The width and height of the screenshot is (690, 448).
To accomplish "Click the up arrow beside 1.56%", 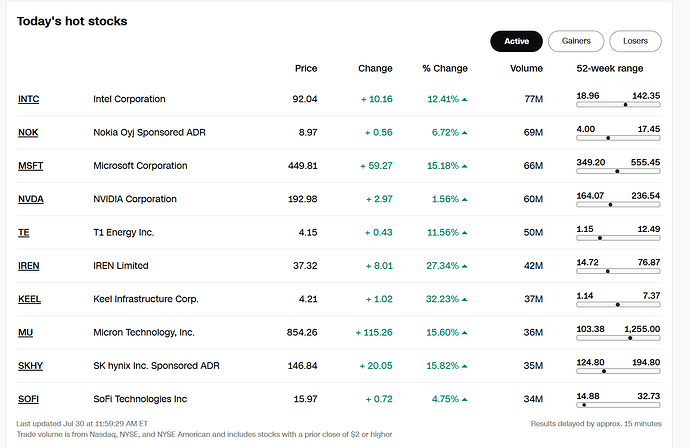I will [x=465, y=200].
